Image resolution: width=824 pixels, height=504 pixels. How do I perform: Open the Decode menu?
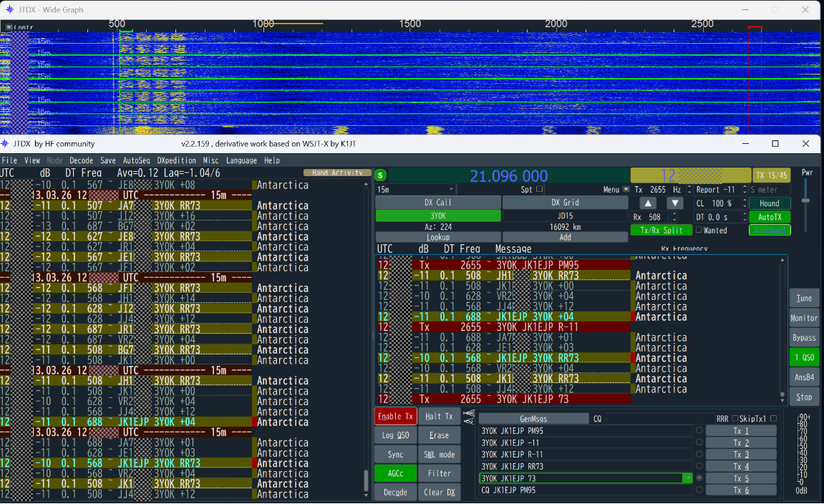pos(81,160)
